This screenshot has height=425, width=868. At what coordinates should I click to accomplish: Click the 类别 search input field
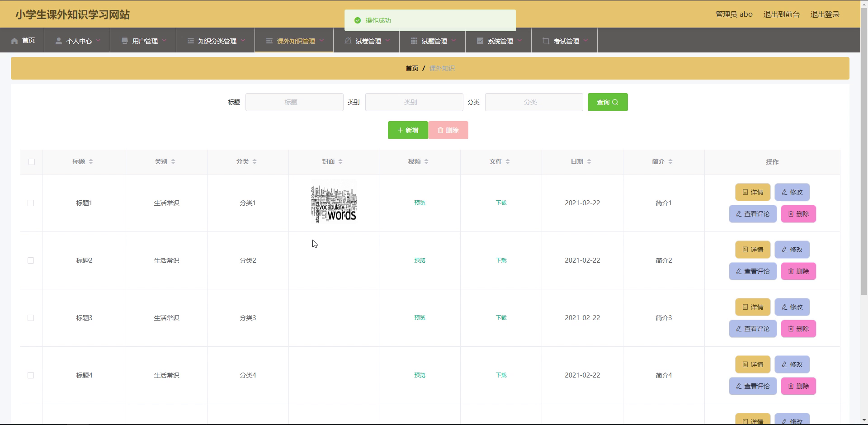click(414, 102)
